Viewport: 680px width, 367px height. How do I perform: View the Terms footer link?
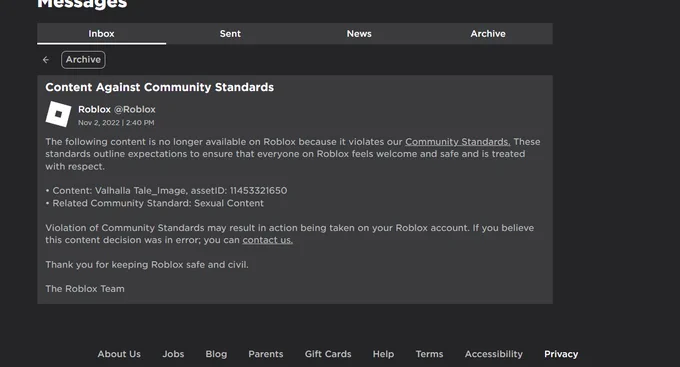pos(429,354)
